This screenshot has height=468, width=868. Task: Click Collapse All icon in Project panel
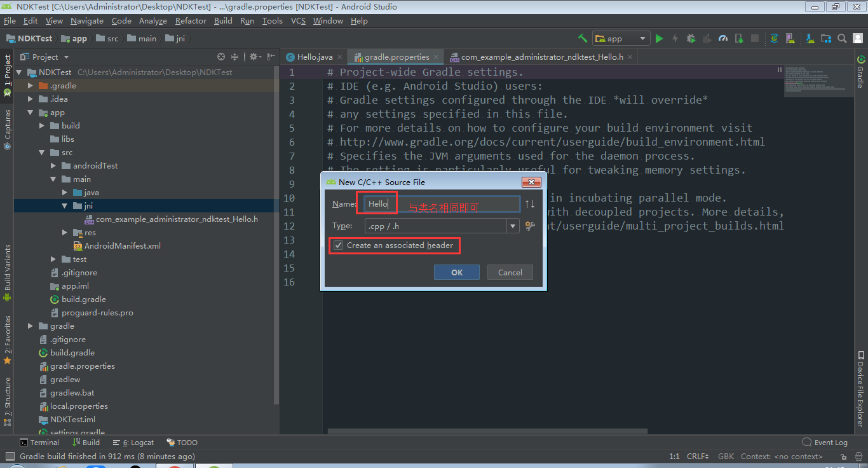[x=235, y=57]
